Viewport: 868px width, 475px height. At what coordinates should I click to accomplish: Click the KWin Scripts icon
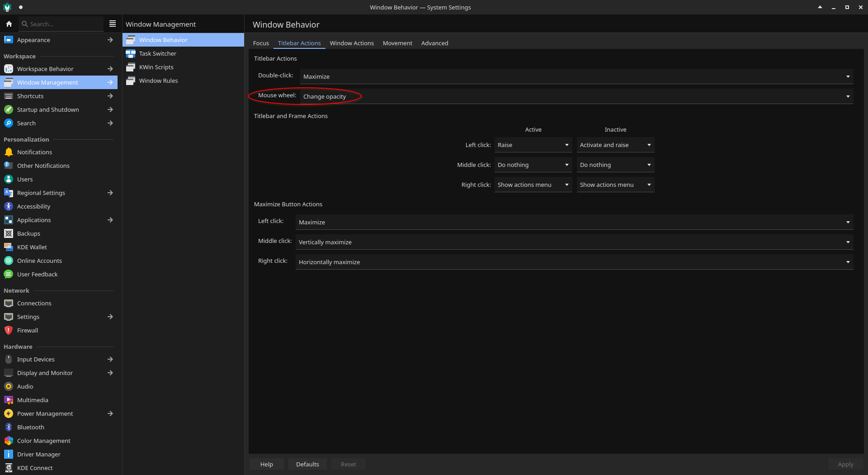[131, 67]
